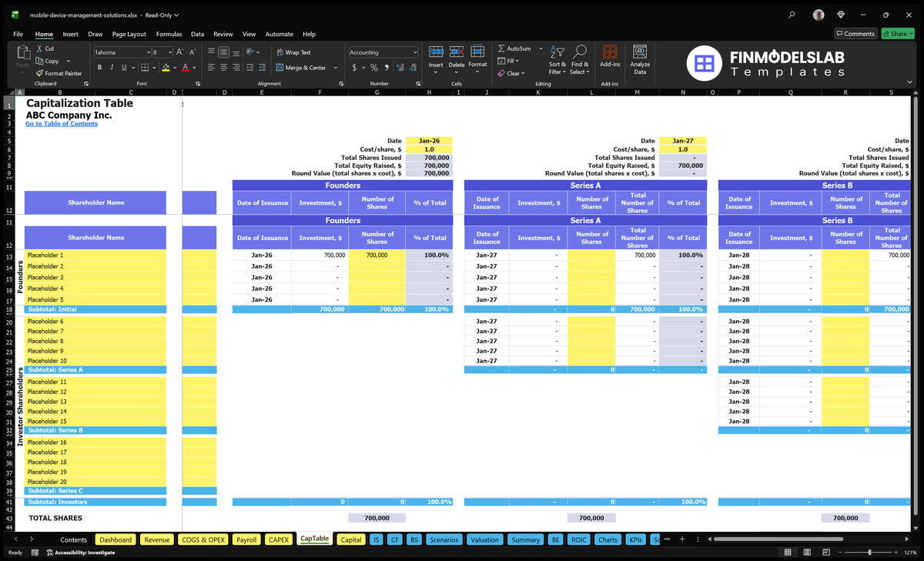The image size is (924, 561).
Task: Click Accessibility: Investigate in status bar
Action: (80, 553)
